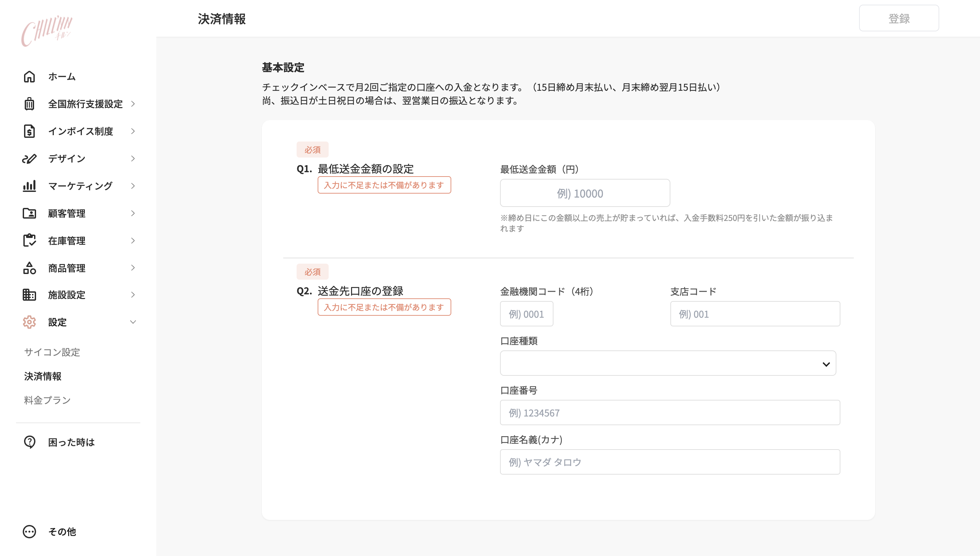Click the 全国旅行支援設定 bag icon
The height and width of the screenshot is (556, 980).
[29, 104]
